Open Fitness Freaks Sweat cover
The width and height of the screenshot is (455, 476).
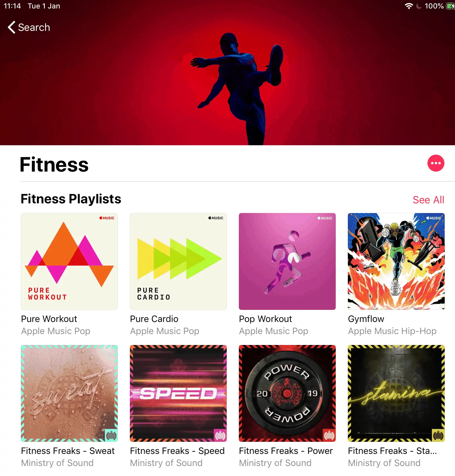[x=69, y=393]
